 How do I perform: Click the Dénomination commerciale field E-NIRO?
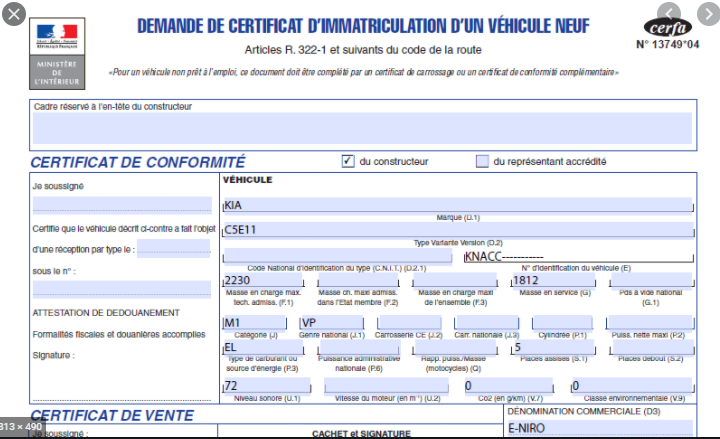coord(600,428)
